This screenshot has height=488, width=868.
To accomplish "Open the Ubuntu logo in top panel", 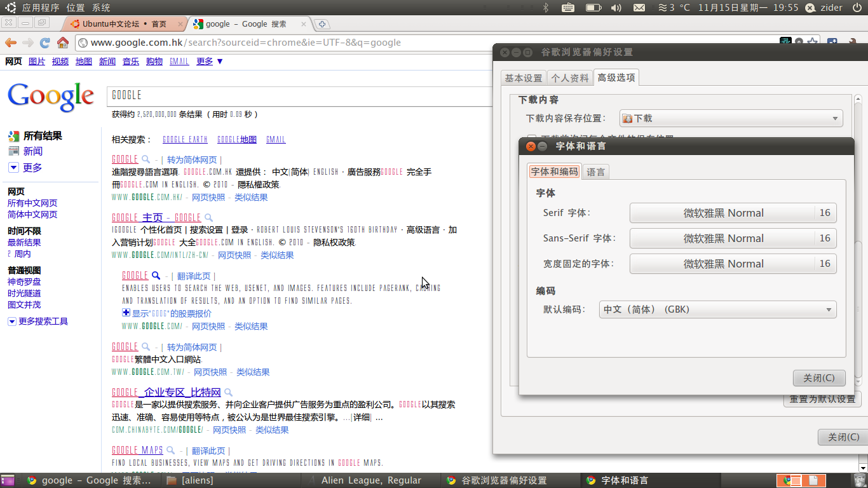I will tap(11, 8).
